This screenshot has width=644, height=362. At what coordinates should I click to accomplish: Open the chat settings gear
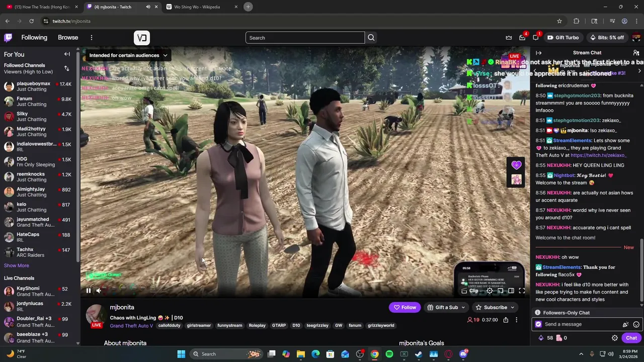[614, 338]
